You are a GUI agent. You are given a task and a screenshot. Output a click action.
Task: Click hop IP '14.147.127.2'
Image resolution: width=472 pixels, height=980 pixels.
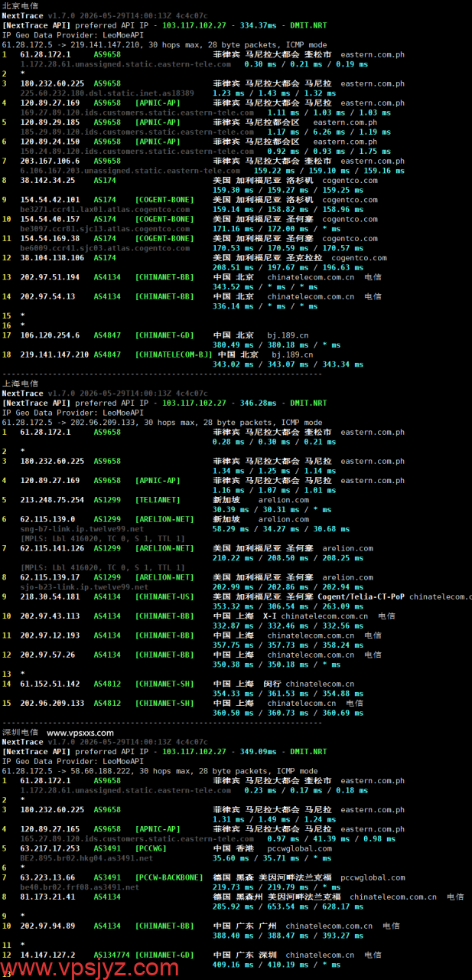pos(47,955)
